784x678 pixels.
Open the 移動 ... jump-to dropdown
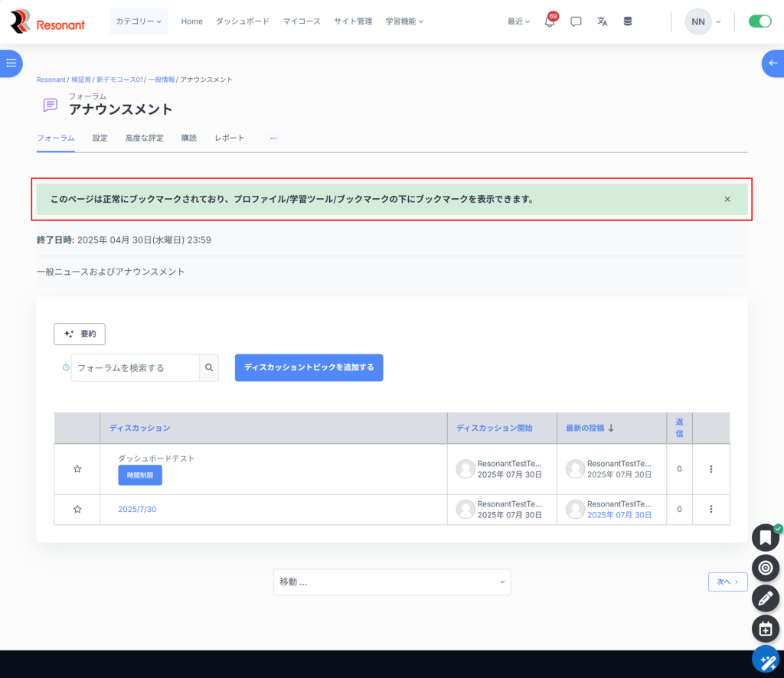point(391,582)
